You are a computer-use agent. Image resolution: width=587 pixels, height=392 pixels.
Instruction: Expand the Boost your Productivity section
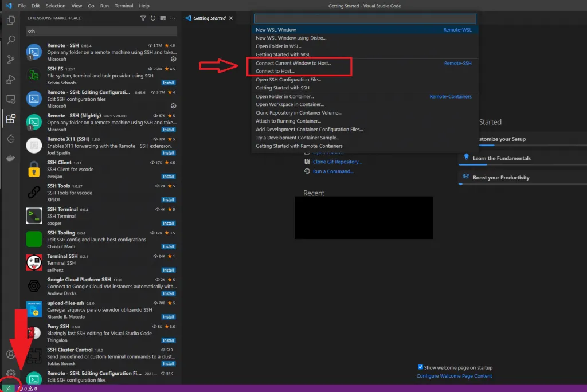(501, 178)
